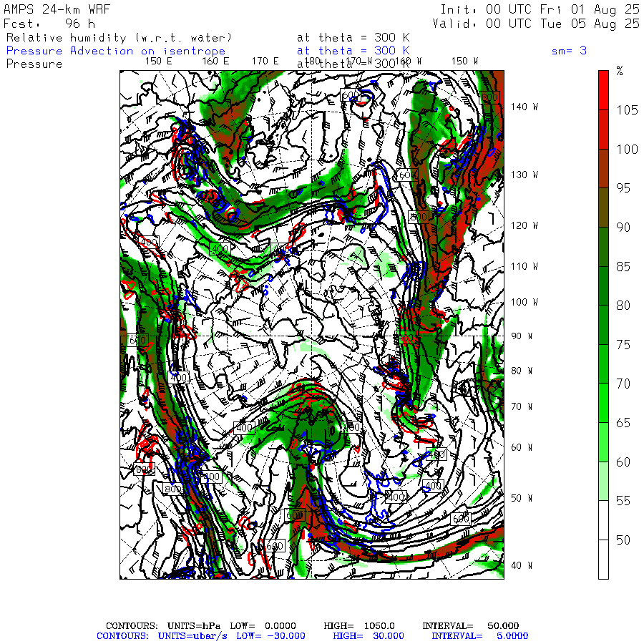Click the '160 E' longitude label

point(215,62)
